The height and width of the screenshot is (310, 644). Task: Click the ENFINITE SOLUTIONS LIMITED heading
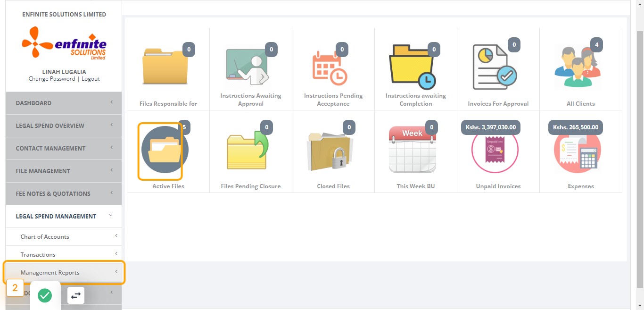pos(64,14)
